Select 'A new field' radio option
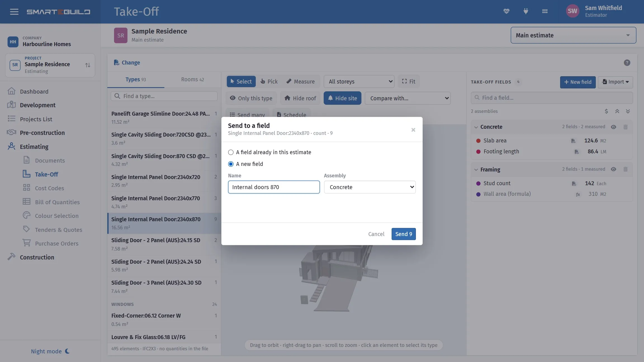 [231, 164]
